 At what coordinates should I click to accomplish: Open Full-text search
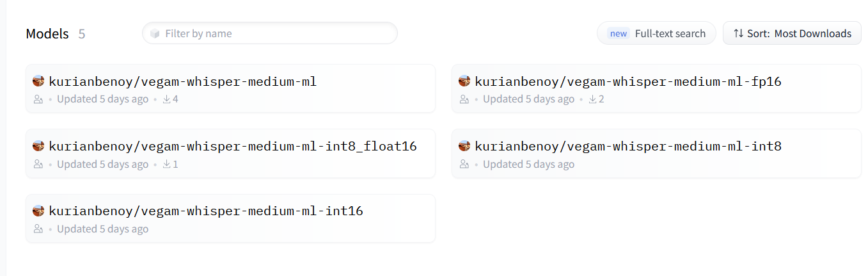pos(656,33)
